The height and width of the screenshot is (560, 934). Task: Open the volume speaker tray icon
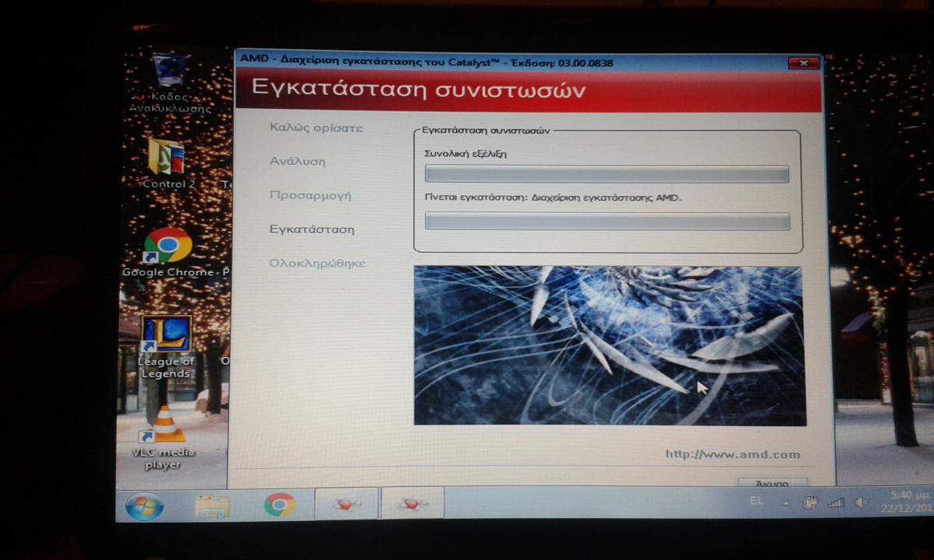pos(860,502)
